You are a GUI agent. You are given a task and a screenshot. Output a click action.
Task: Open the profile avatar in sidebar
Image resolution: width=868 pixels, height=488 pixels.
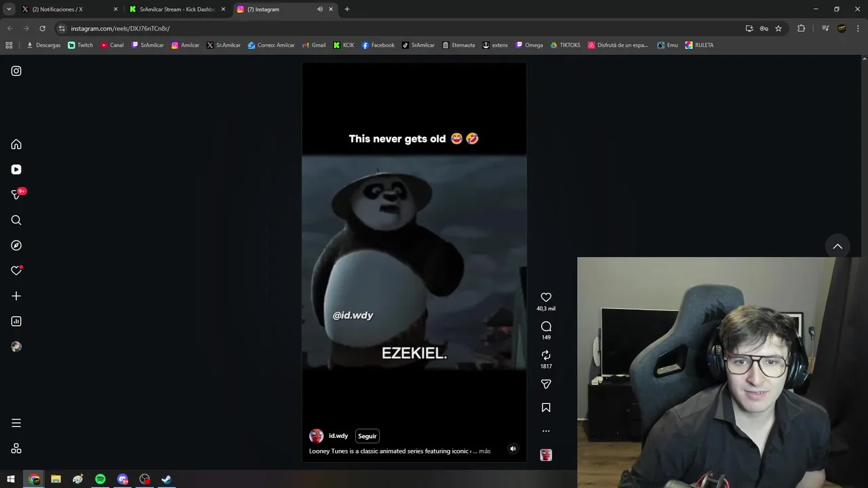(x=16, y=346)
